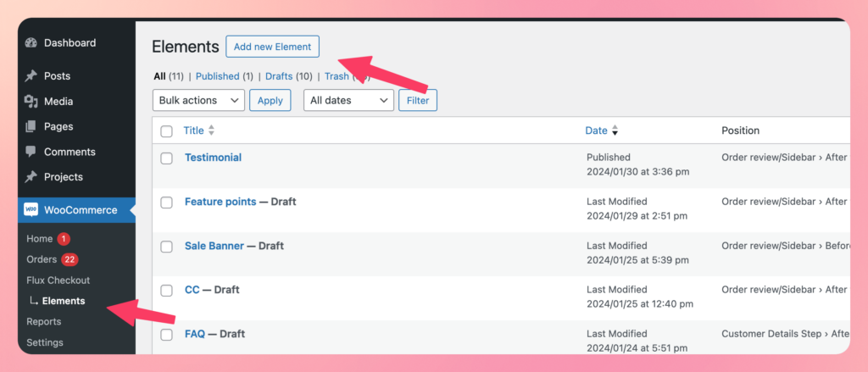Select Elements submenu item
Screen dimensions: 868x372
coord(64,301)
